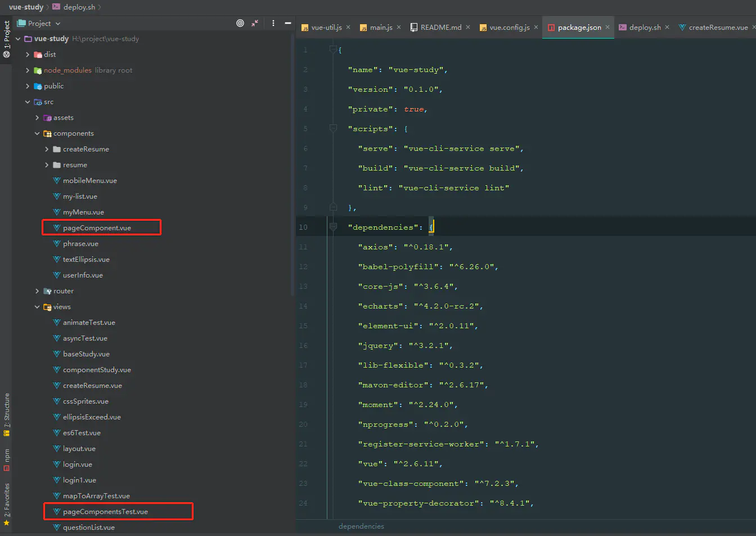Collapse the views folder
Screen dimensions: 756x536
click(37, 307)
